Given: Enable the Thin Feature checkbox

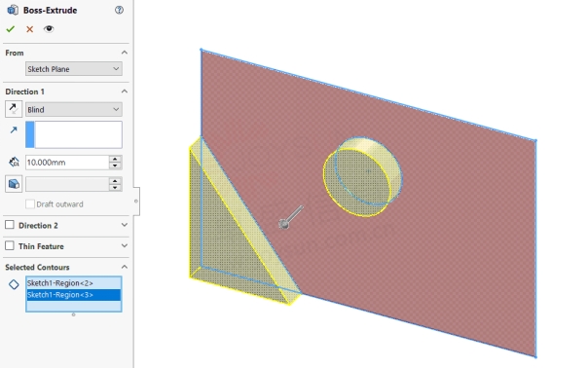Looking at the screenshot, I should click(x=10, y=245).
